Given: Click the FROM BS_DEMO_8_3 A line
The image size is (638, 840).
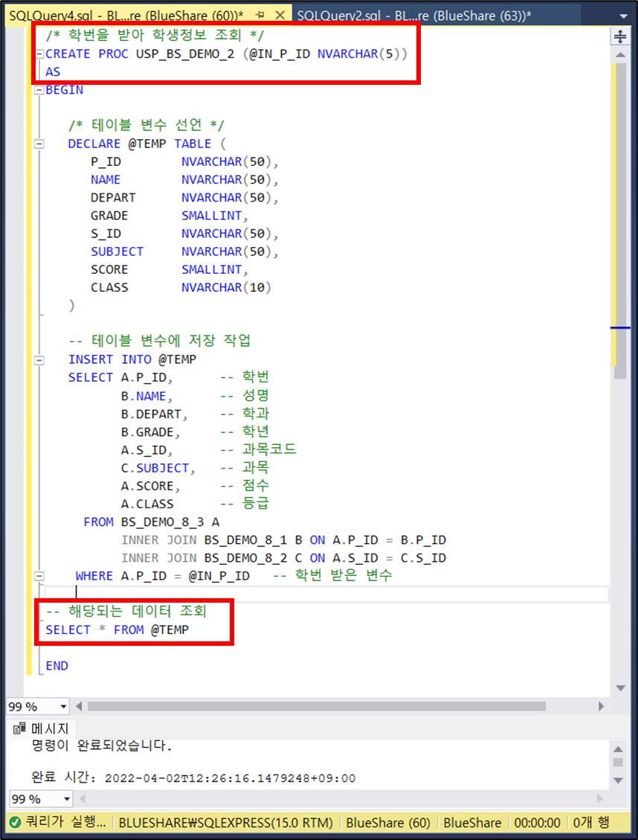Looking at the screenshot, I should (152, 522).
